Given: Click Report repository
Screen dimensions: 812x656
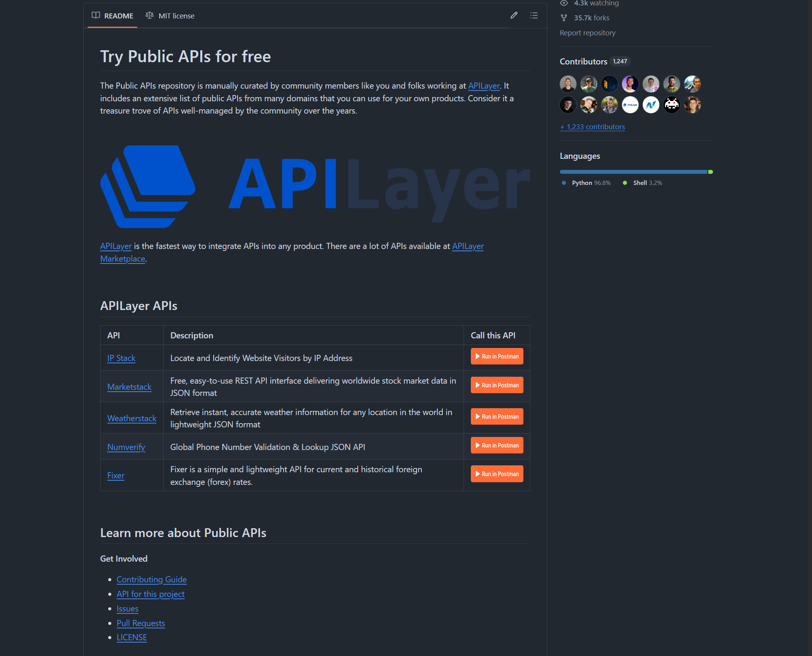Looking at the screenshot, I should click(x=588, y=33).
